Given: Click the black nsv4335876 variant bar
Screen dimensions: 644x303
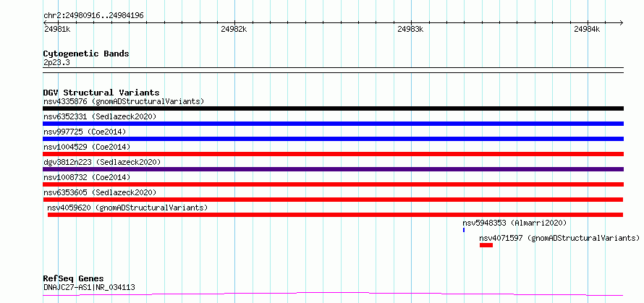Looking at the screenshot, I should tap(333, 108).
